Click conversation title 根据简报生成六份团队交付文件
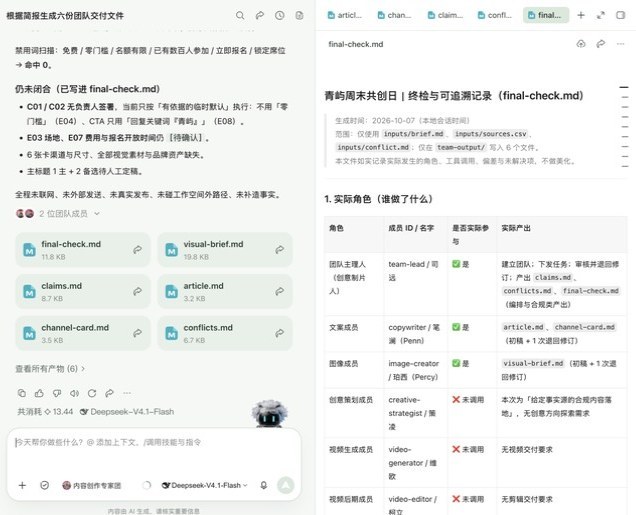The image size is (636, 515). pyautogui.click(x=65, y=16)
